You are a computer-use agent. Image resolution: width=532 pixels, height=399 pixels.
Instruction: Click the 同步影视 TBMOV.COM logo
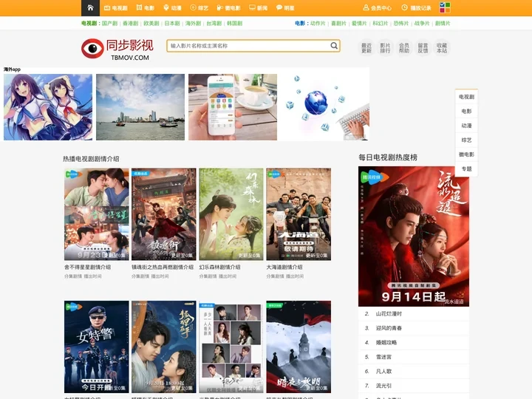pyautogui.click(x=117, y=49)
